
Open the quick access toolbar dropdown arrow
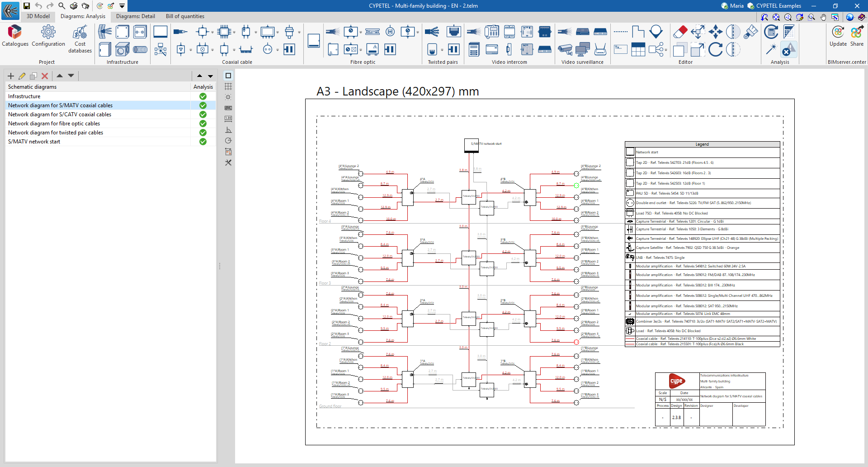122,6
